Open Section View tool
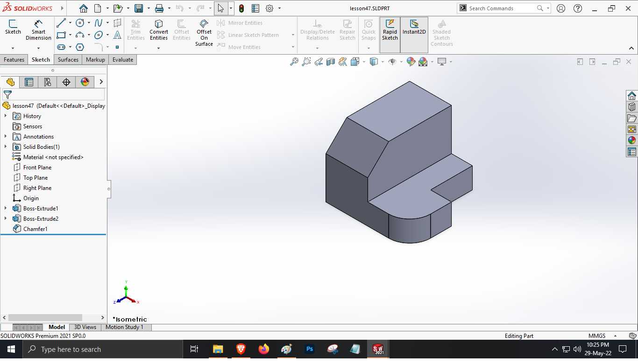Image resolution: width=638 pixels, height=364 pixels. click(331, 62)
